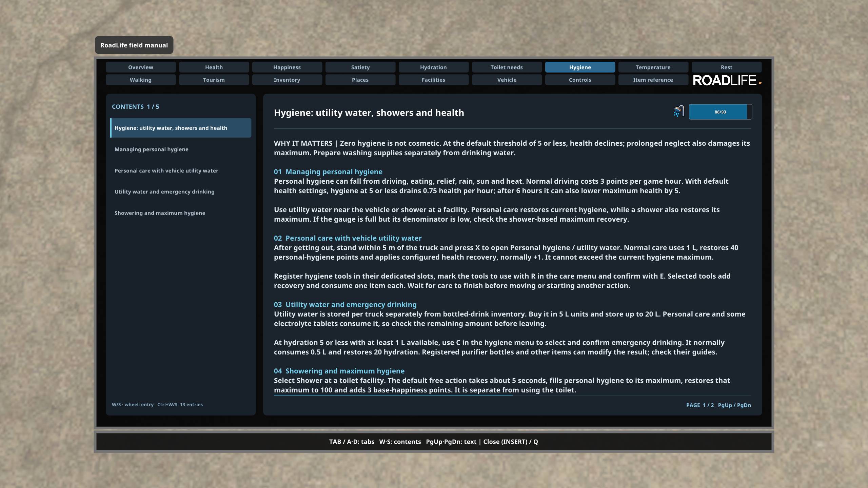
Task: Click the shower hygiene icon
Action: coord(679,111)
